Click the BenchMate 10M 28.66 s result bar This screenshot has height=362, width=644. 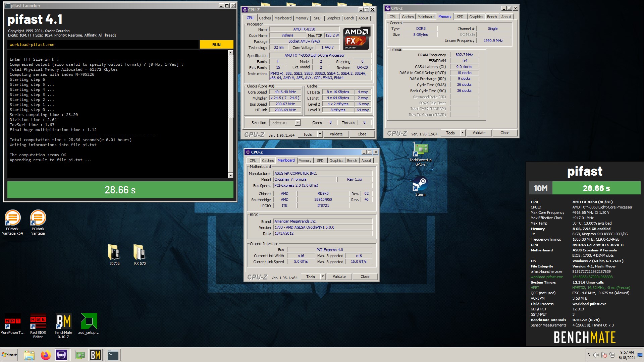[x=585, y=188]
